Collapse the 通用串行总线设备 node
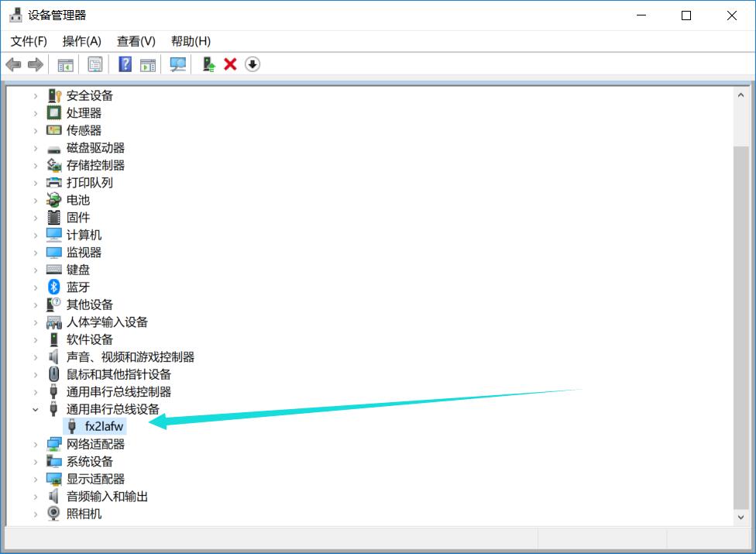Screen dimensions: 756x554 click(35, 409)
